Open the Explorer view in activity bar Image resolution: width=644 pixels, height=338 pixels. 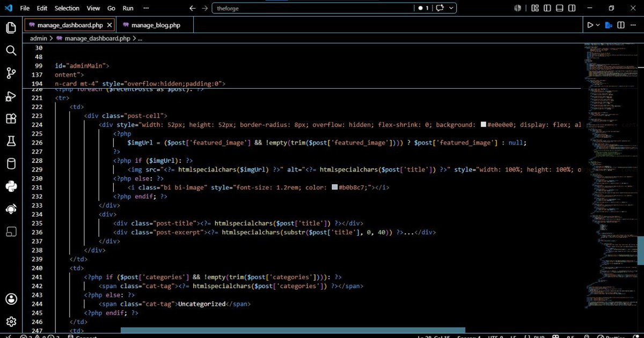coord(11,27)
